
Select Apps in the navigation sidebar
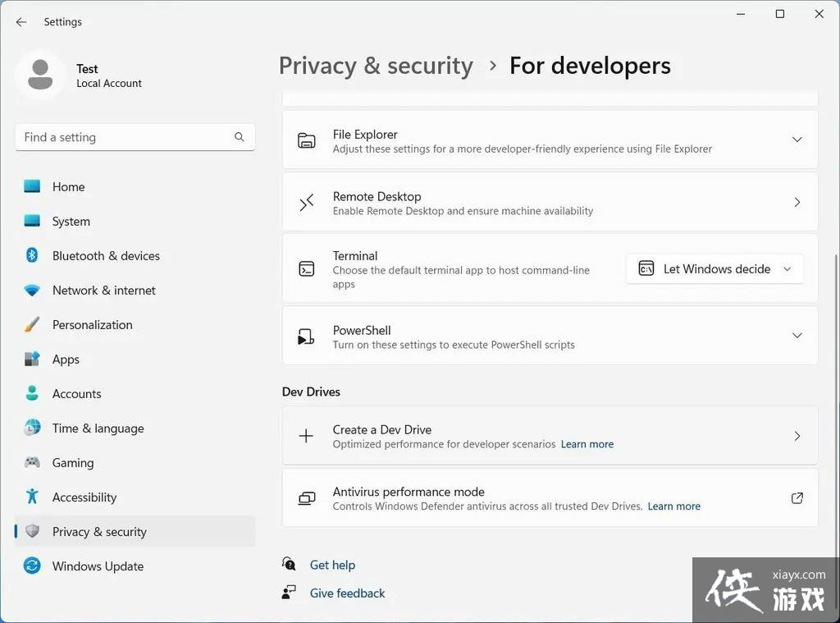(x=66, y=359)
